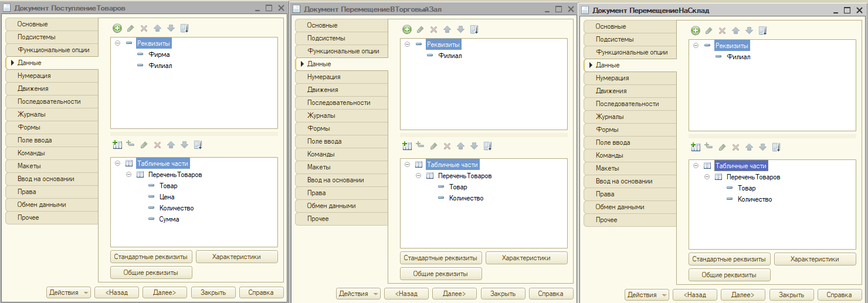Select Цена row in ПоступлениеТоваров

tap(167, 197)
